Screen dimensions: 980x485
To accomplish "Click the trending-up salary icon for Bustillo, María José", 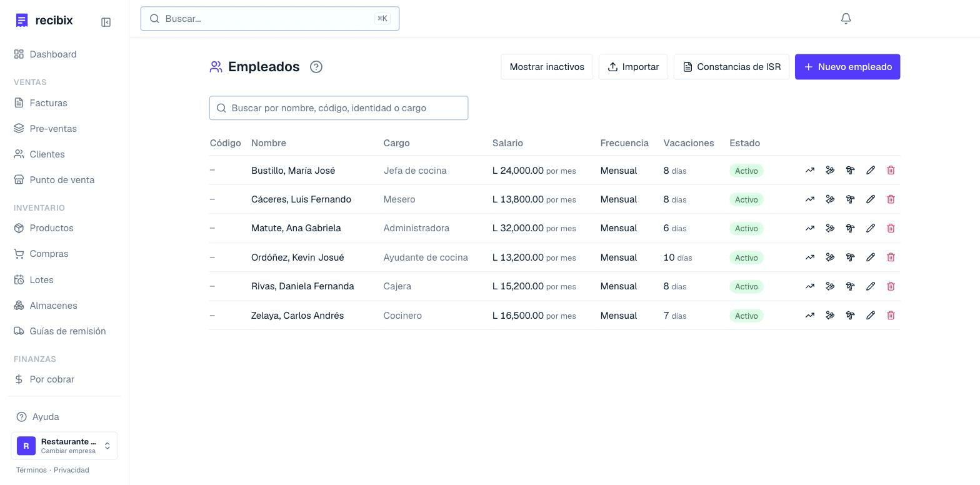I will coord(809,170).
